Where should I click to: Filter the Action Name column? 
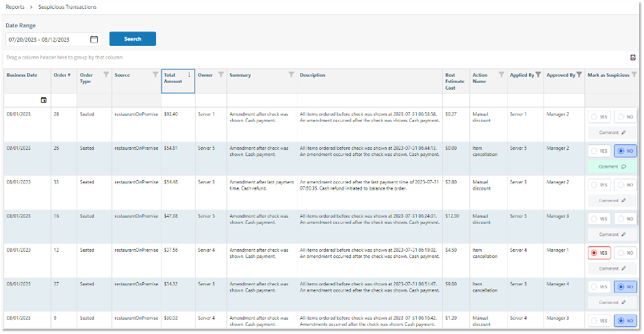point(502,75)
